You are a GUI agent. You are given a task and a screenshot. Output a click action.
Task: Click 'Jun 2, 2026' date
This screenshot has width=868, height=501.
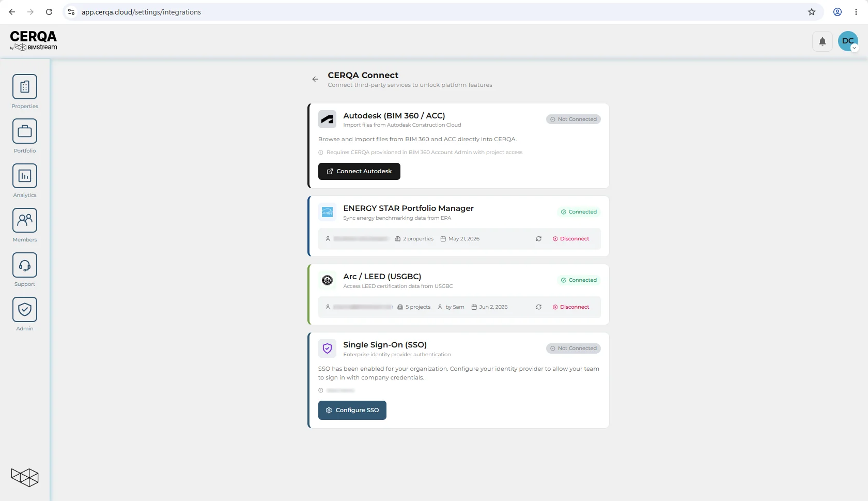pyautogui.click(x=489, y=307)
